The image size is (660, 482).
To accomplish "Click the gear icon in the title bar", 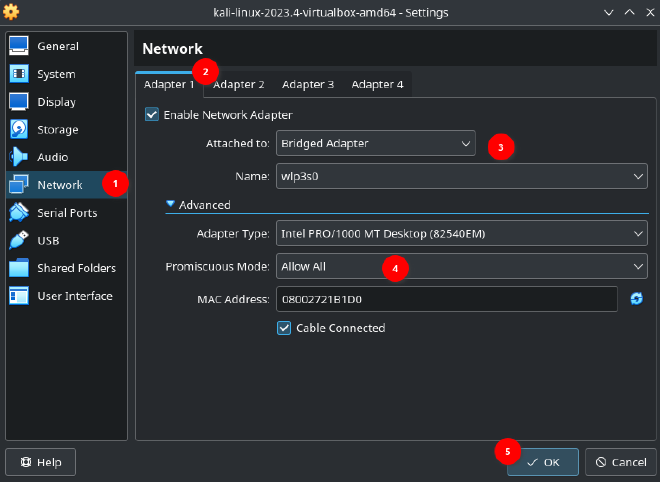I will click(11, 12).
